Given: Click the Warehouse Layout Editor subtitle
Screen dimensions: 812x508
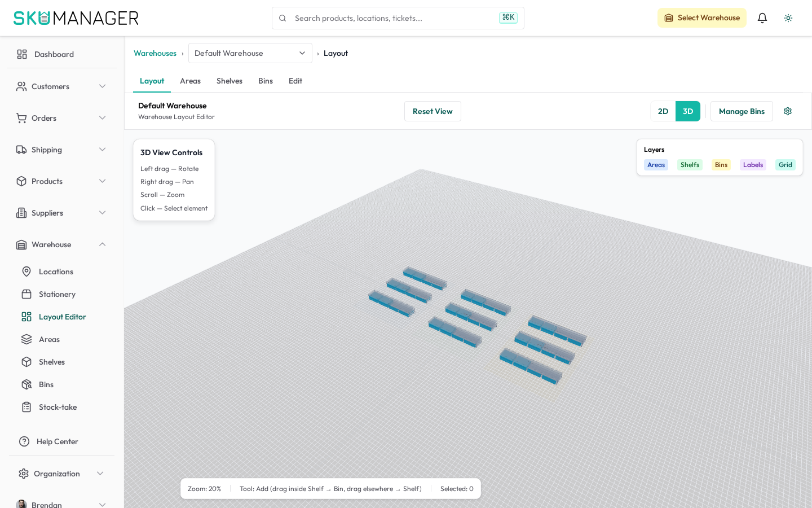Looking at the screenshot, I should (x=176, y=117).
